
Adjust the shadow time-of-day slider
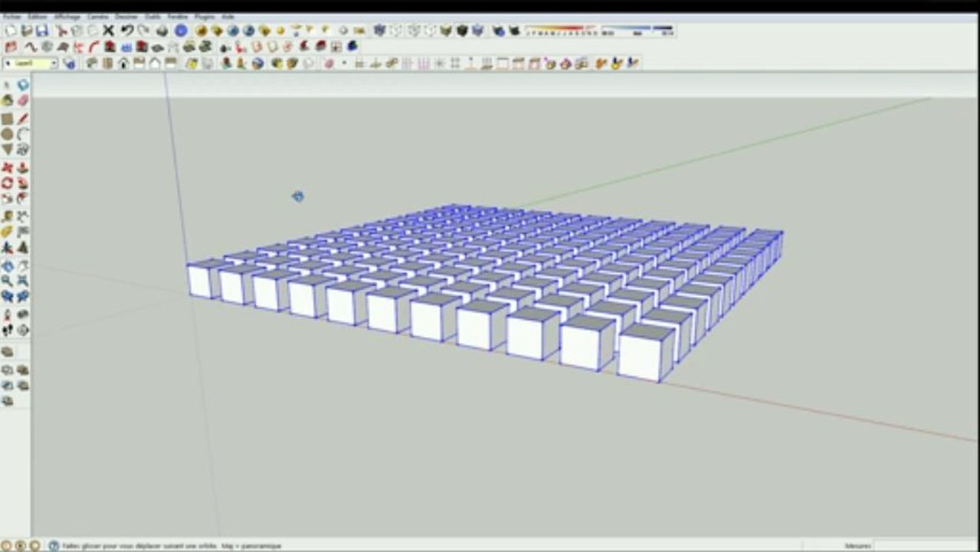[x=637, y=31]
